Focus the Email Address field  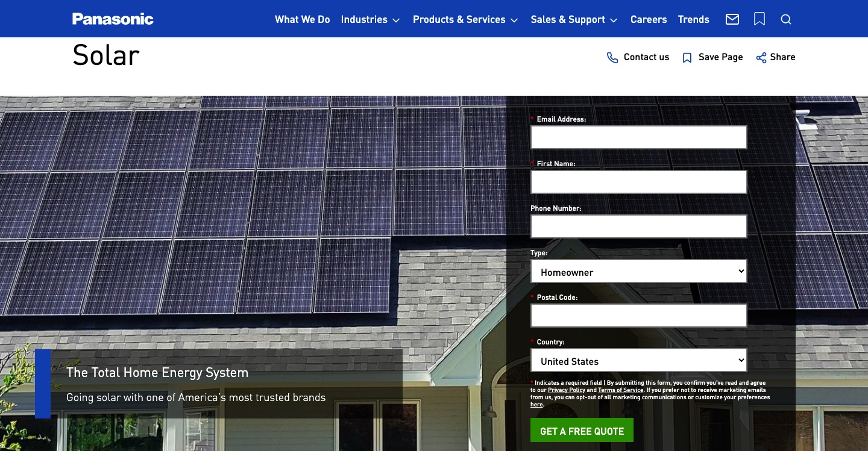(639, 137)
